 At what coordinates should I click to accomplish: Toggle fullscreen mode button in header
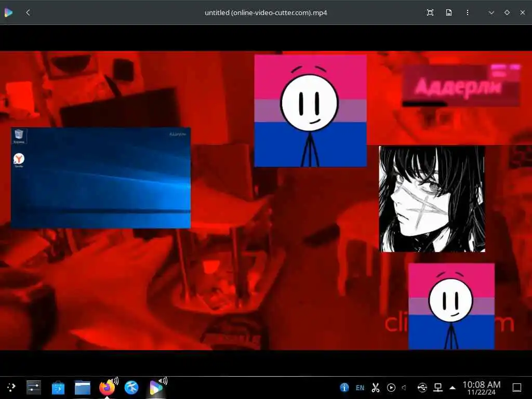coord(430,12)
